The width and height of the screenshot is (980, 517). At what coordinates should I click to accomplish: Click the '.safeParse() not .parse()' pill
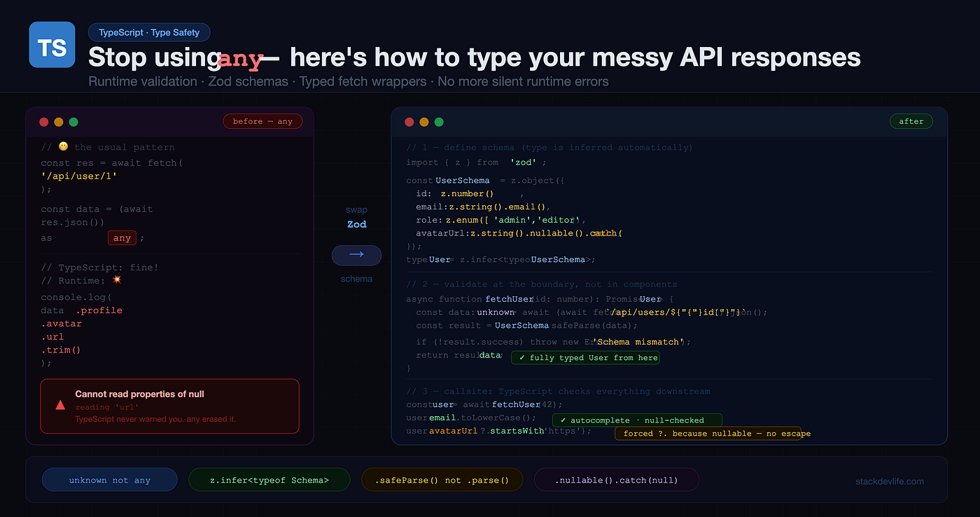[x=442, y=480]
